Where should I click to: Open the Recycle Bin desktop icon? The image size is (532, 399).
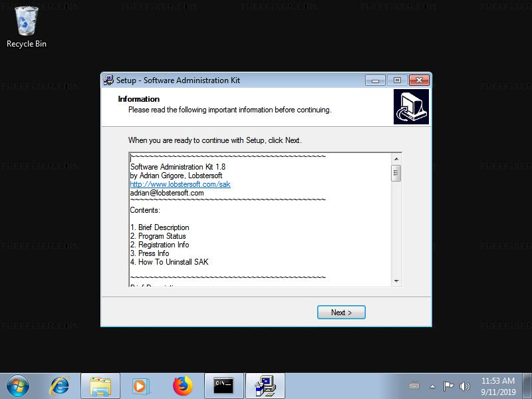point(26,27)
